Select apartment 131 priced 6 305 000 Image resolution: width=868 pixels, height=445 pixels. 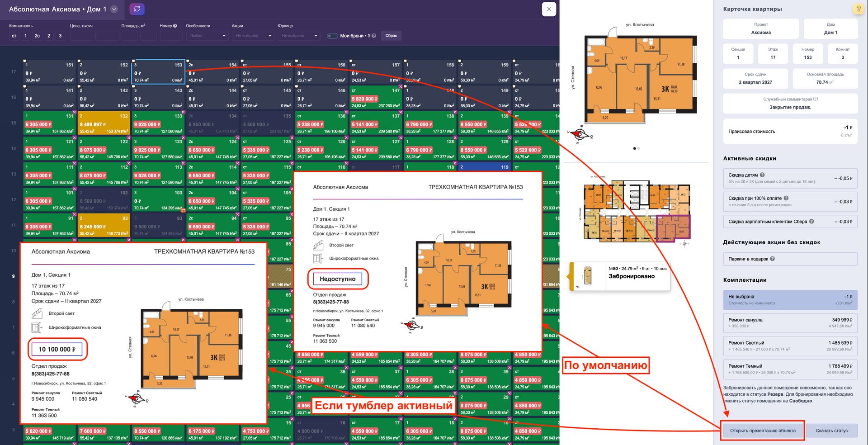[x=50, y=123]
